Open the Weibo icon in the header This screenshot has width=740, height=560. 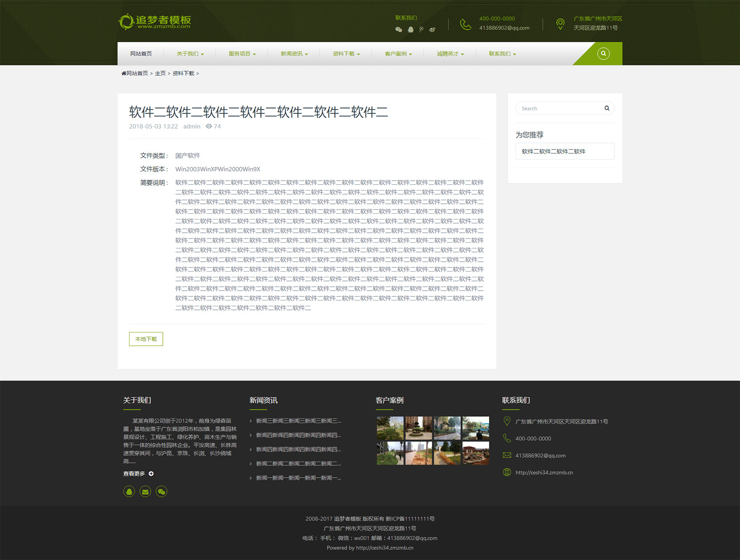pyautogui.click(x=432, y=30)
